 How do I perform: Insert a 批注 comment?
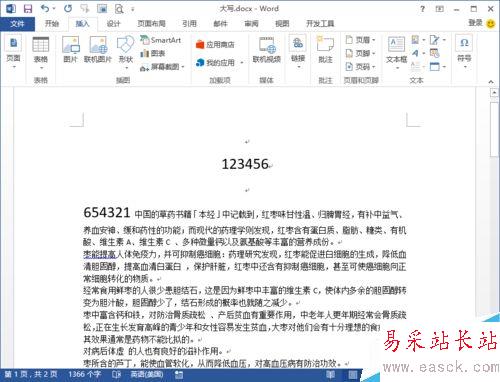[325, 50]
